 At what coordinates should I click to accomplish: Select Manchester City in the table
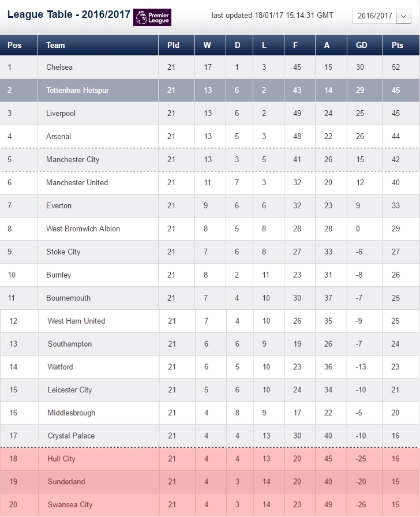pyautogui.click(x=73, y=160)
